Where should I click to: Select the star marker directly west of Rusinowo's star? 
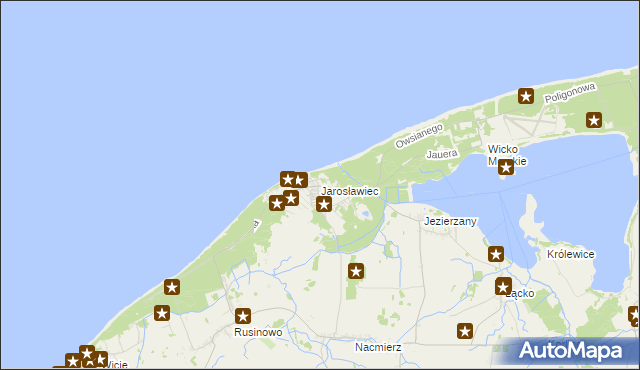coord(162,313)
